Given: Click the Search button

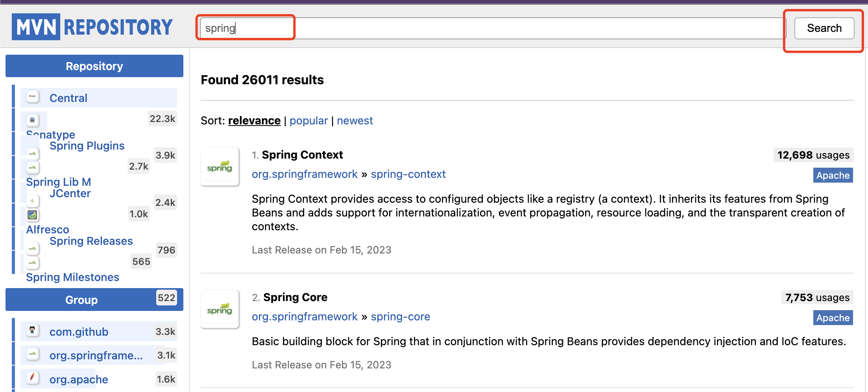Looking at the screenshot, I should pos(824,28).
